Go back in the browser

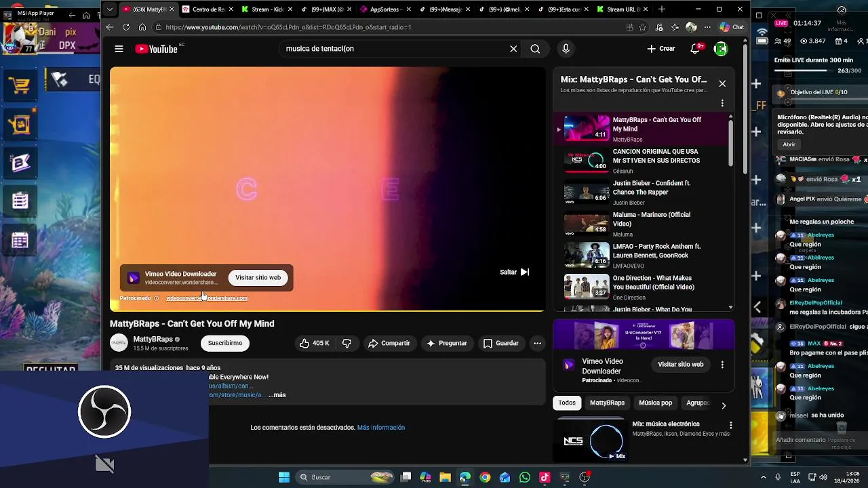tap(110, 27)
